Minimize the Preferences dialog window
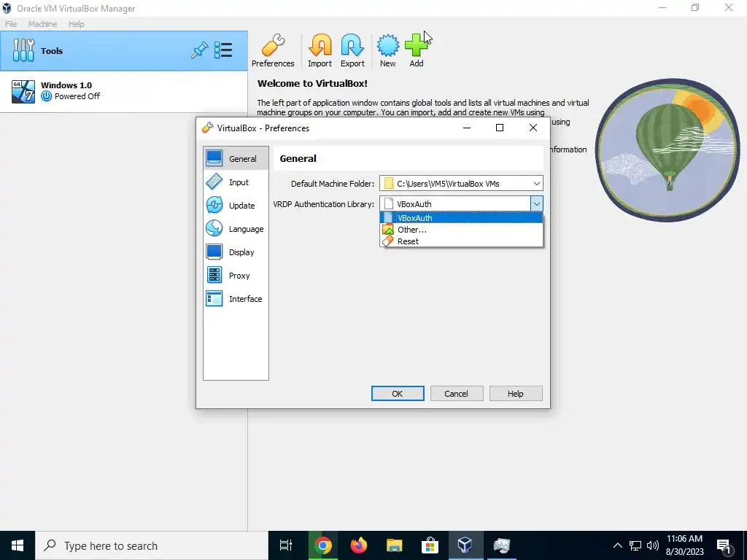 (467, 128)
